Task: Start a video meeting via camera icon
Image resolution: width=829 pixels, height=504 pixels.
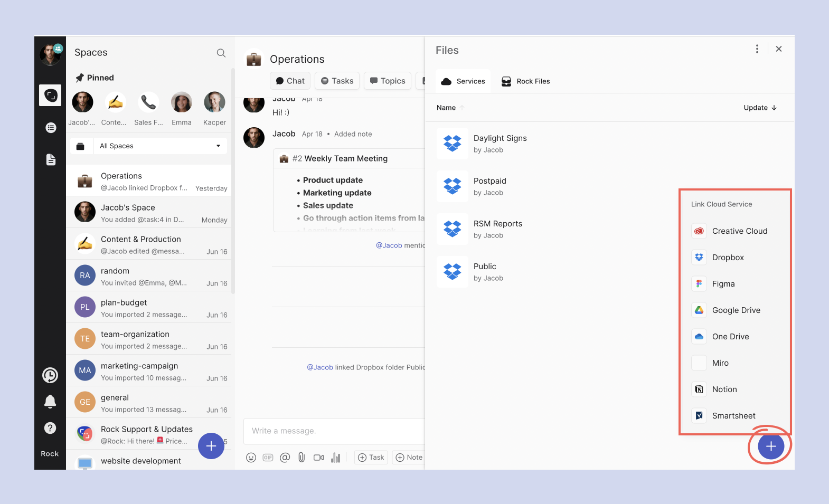Action: coord(318,458)
